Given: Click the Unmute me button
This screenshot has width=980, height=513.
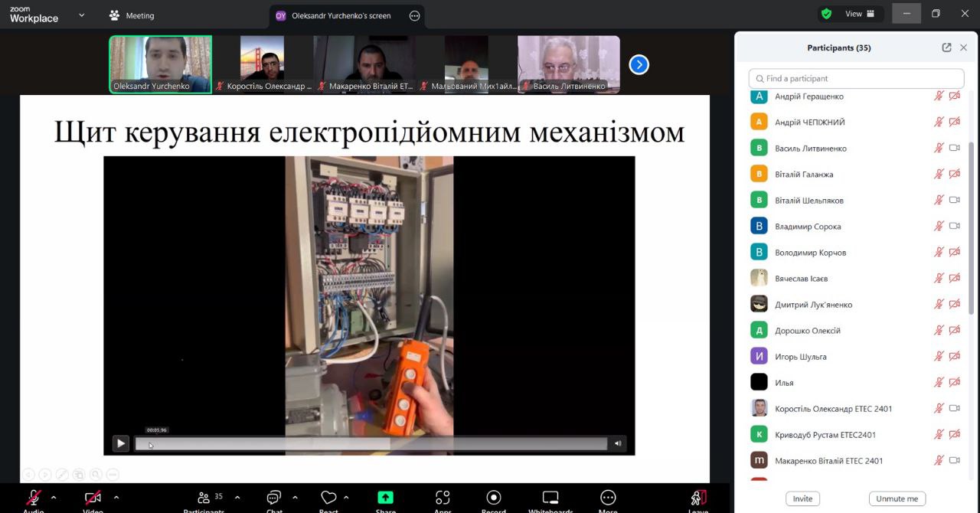Looking at the screenshot, I should point(897,498).
